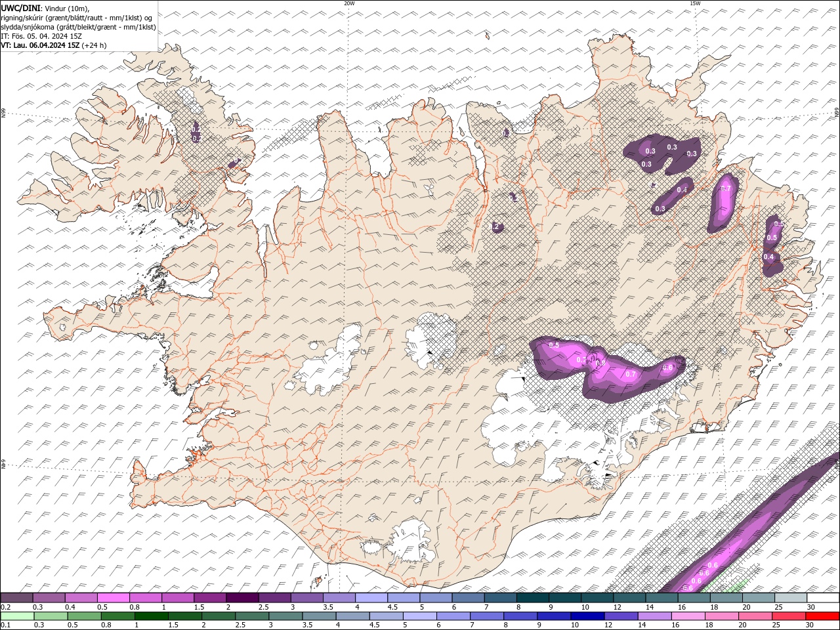Click the lower legend swatch between 0.8 and 1

pos(119,616)
